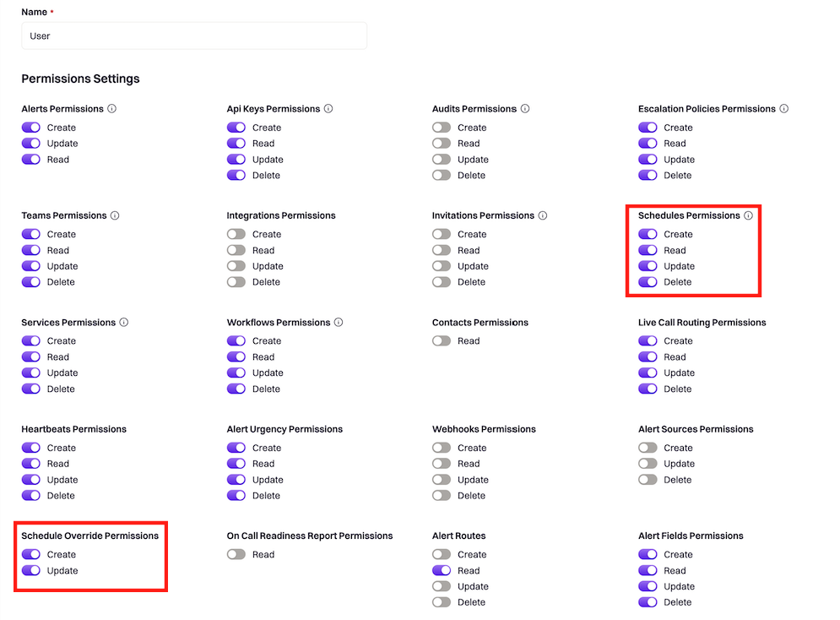Turn off Delete under Api Keys Permissions
The width and height of the screenshot is (840, 620).
tap(236, 175)
